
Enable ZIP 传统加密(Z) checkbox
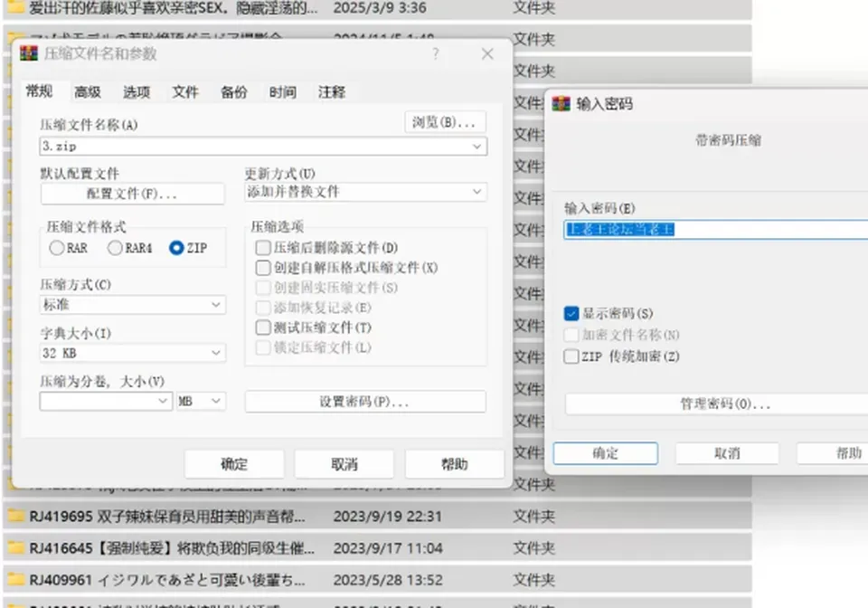coord(571,356)
